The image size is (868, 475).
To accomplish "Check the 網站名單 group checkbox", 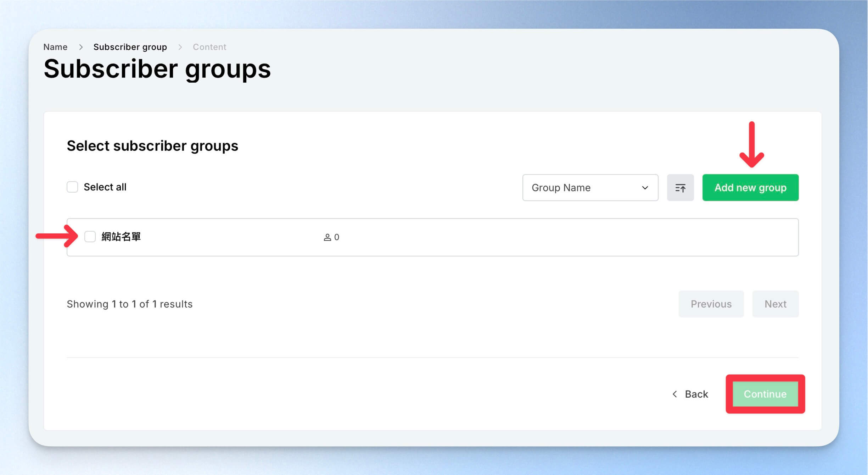I will pyautogui.click(x=90, y=237).
